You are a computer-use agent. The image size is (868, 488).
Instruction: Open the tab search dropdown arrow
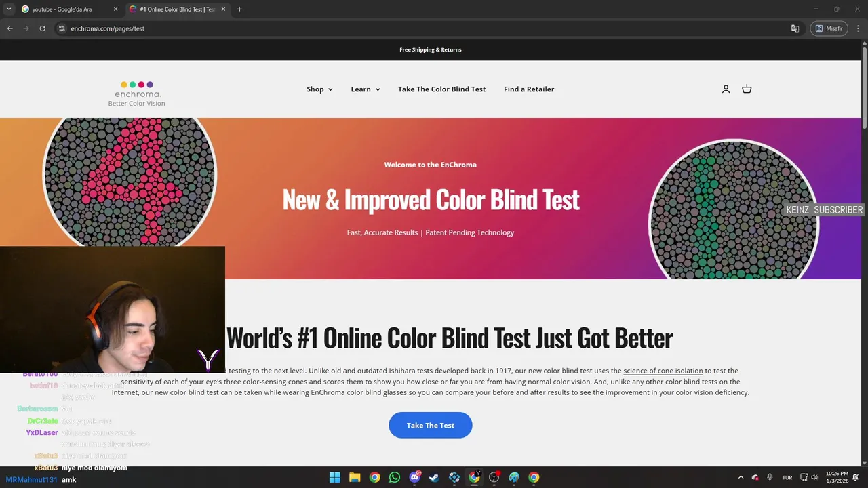click(x=8, y=9)
